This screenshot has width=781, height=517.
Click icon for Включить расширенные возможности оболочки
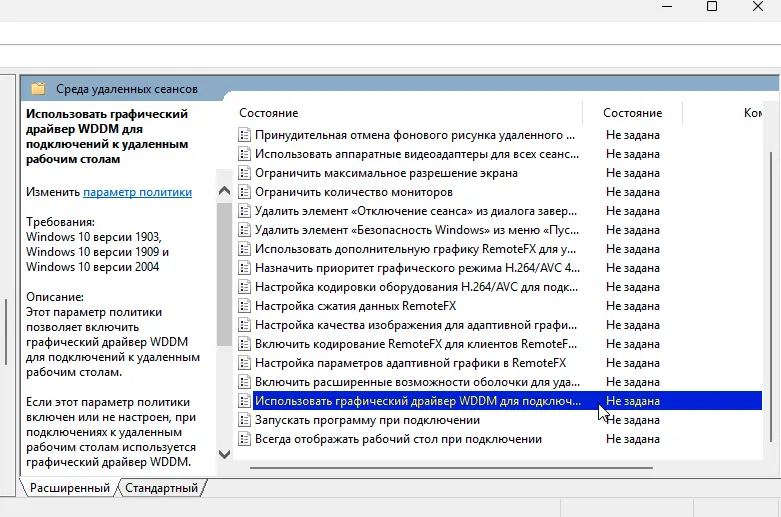tap(244, 382)
